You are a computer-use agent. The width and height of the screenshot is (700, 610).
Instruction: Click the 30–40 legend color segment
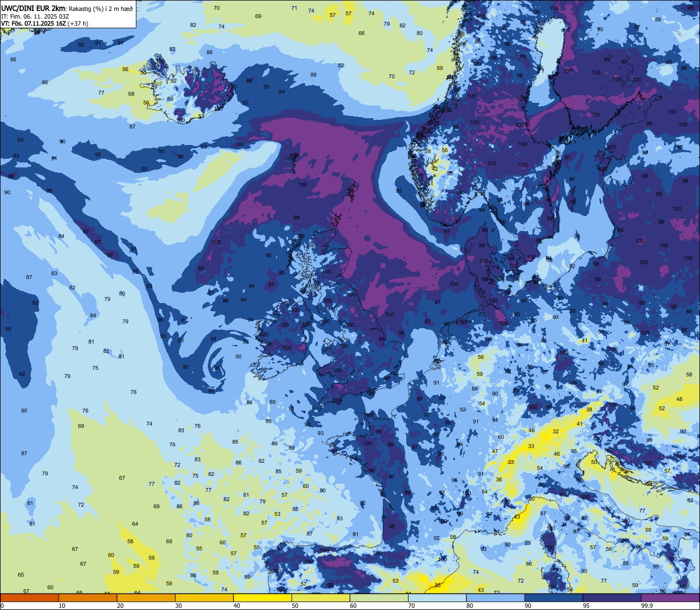(x=204, y=597)
